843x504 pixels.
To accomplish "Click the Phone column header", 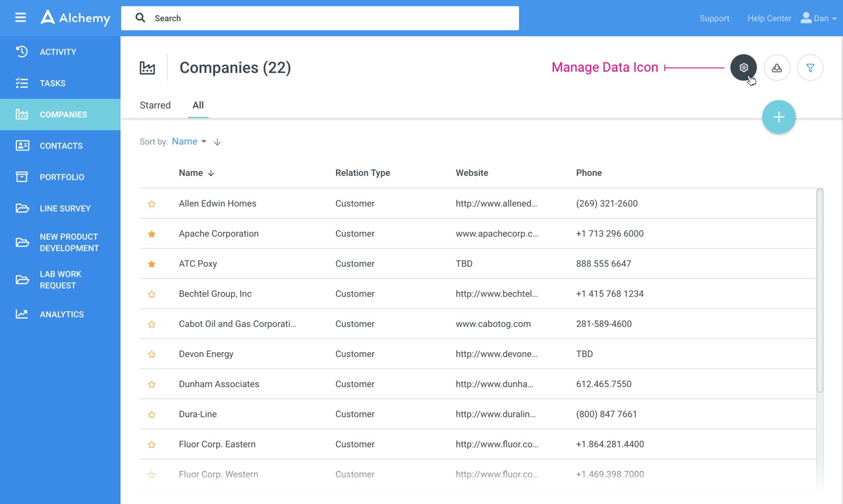I will point(589,173).
